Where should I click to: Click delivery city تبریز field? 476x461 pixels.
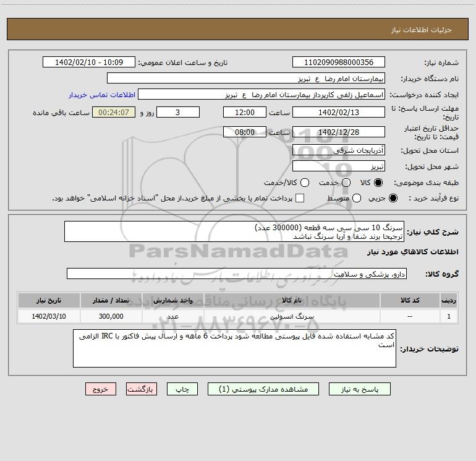click(339, 166)
